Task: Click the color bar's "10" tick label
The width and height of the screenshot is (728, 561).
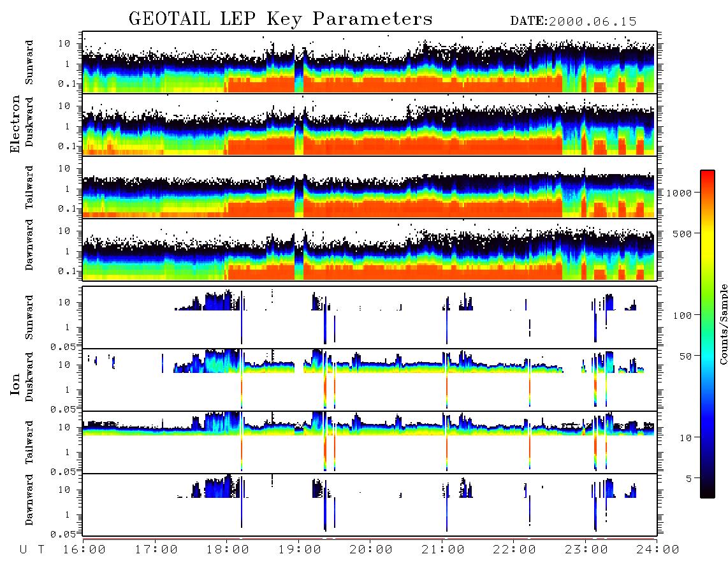Action: coord(685,438)
